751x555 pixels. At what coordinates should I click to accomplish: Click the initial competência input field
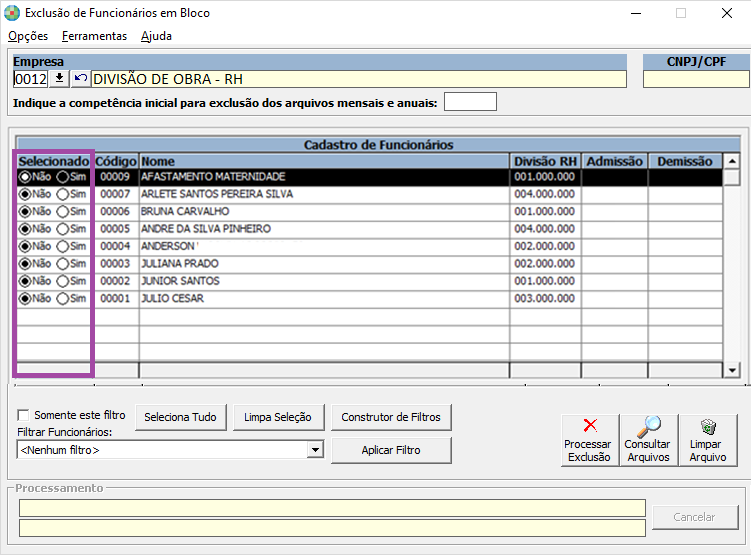click(470, 102)
